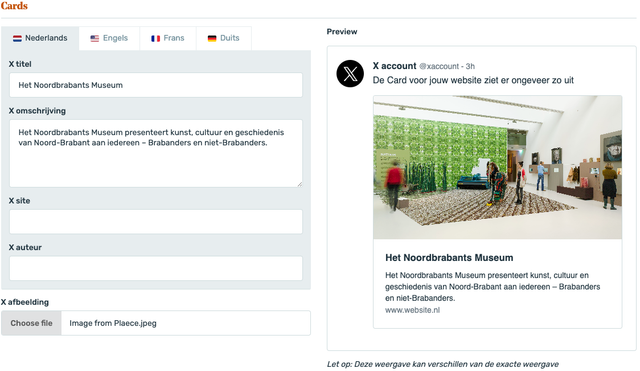
Task: Click the @xaccount handle in preview
Action: pos(439,67)
